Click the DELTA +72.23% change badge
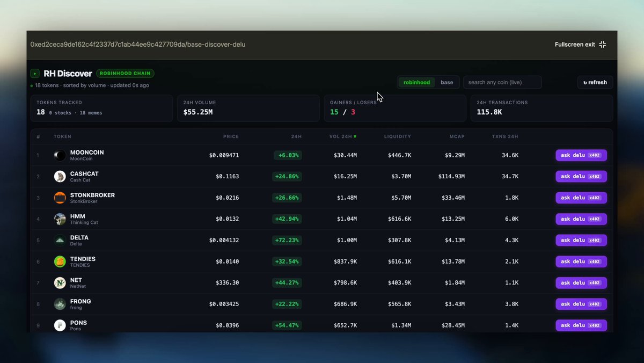Viewport: 644px width, 363px height. (287, 240)
